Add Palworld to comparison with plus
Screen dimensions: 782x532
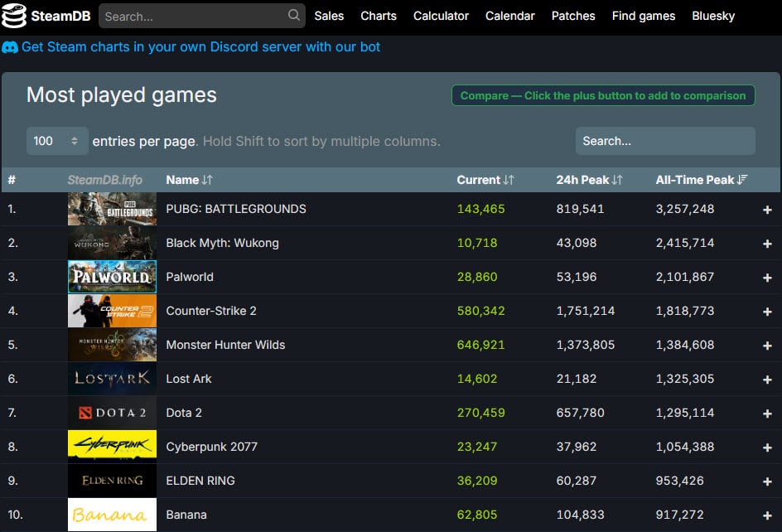767,278
